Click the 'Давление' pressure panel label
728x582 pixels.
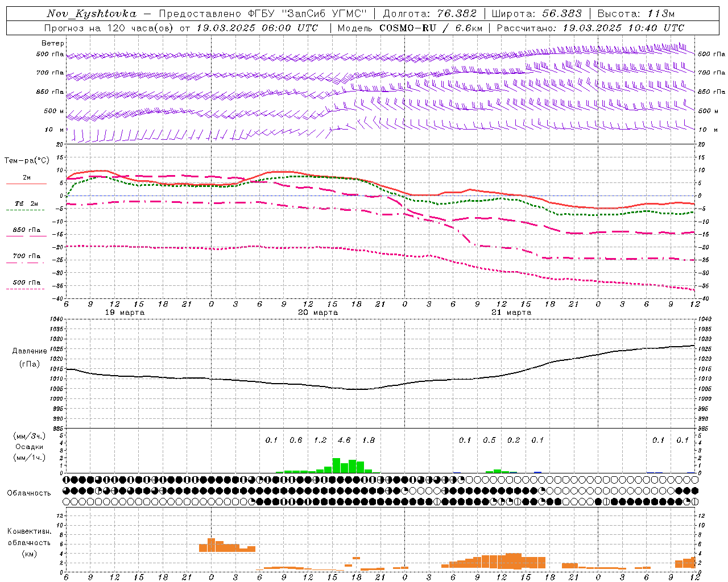pyautogui.click(x=30, y=351)
